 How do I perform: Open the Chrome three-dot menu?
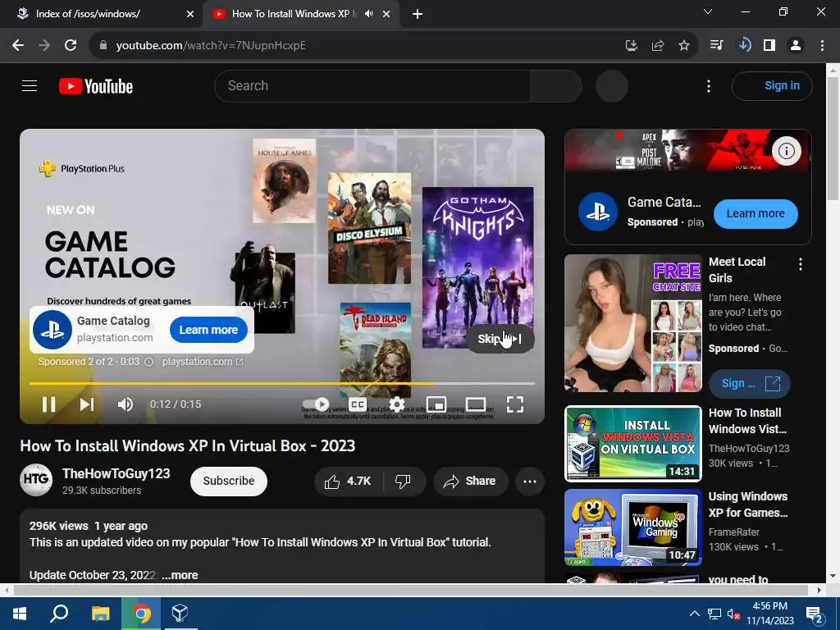click(822, 46)
